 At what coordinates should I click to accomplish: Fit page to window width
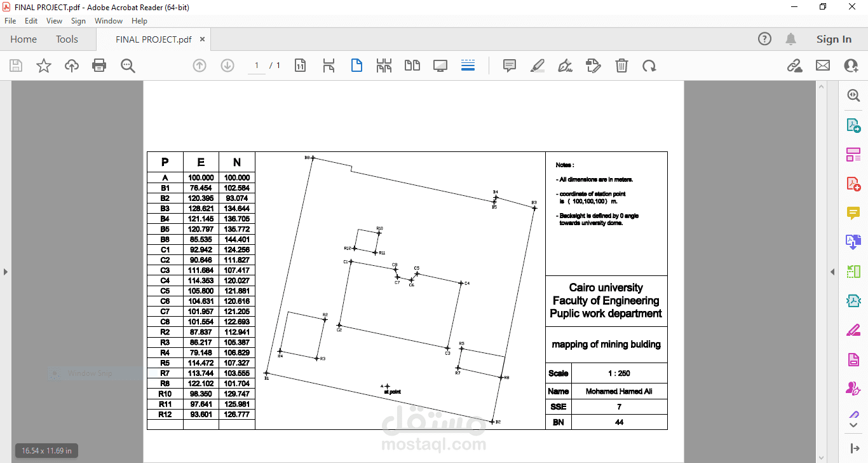(x=329, y=66)
